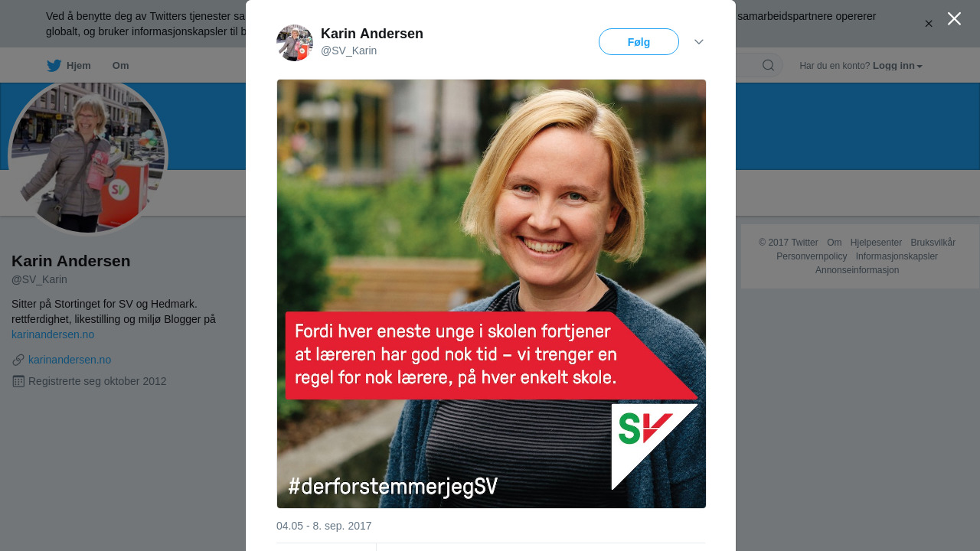Screen dimensions: 980x551
Task: Click the SV campaign image in the tweet
Action: [492, 294]
